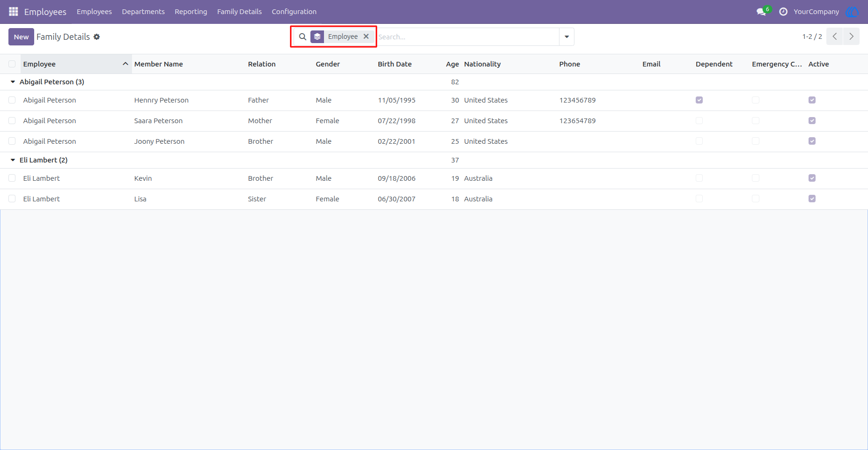Open the YourCompany switcher
868x450 pixels.
pos(816,12)
